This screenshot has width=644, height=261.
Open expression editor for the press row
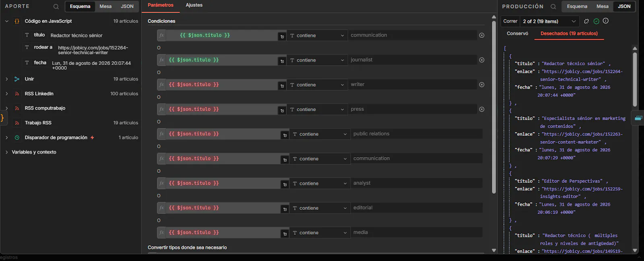click(x=282, y=110)
